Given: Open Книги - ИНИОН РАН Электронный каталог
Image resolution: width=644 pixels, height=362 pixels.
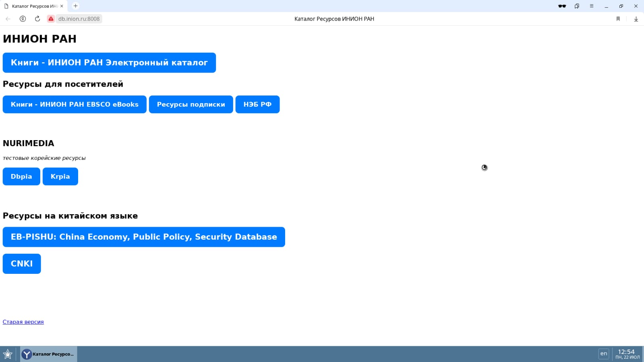Looking at the screenshot, I should pos(109,63).
